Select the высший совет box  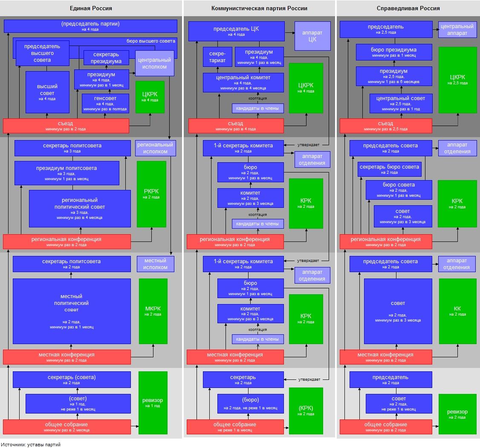click(x=47, y=92)
